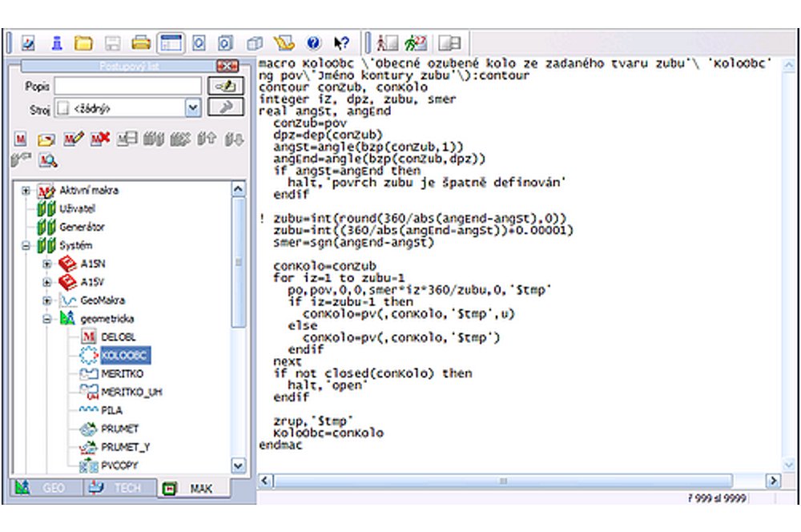Screen dimensions: 801x532
Task: Click into the Popis text field
Action: [x=128, y=86]
